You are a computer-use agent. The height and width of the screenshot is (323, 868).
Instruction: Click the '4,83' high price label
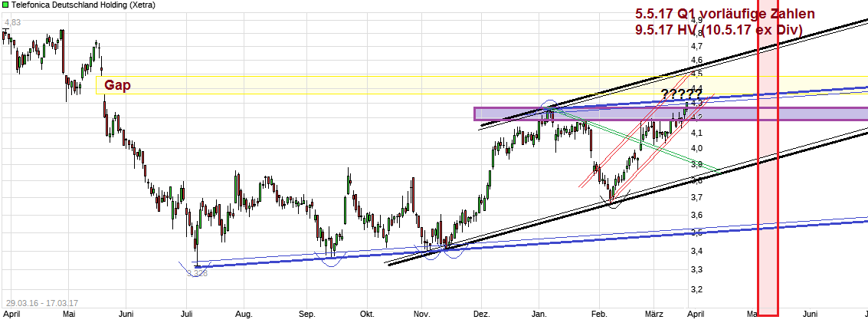13,23
